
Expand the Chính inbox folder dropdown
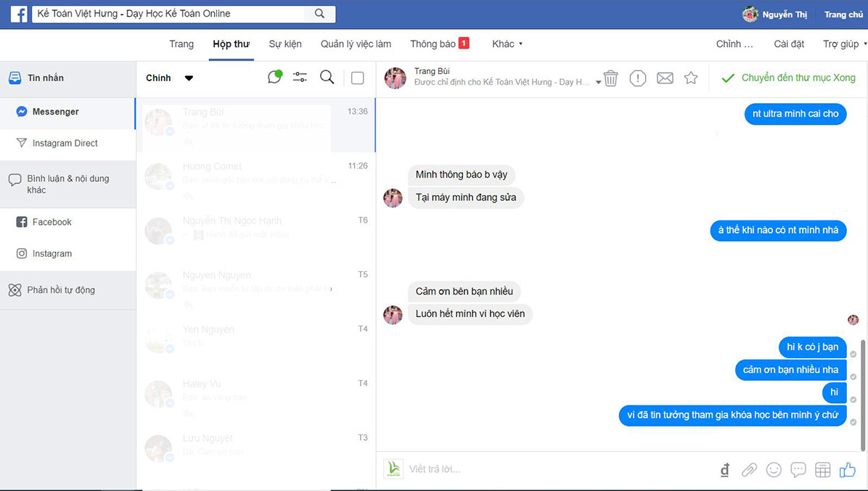click(189, 78)
